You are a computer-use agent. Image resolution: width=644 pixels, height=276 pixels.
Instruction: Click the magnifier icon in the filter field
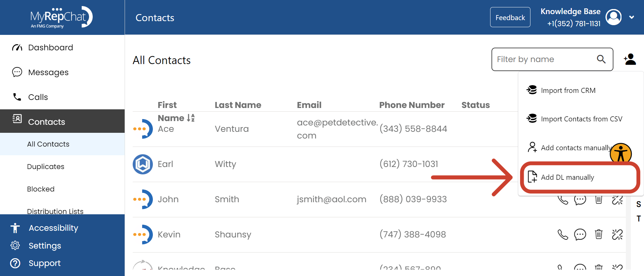601,59
